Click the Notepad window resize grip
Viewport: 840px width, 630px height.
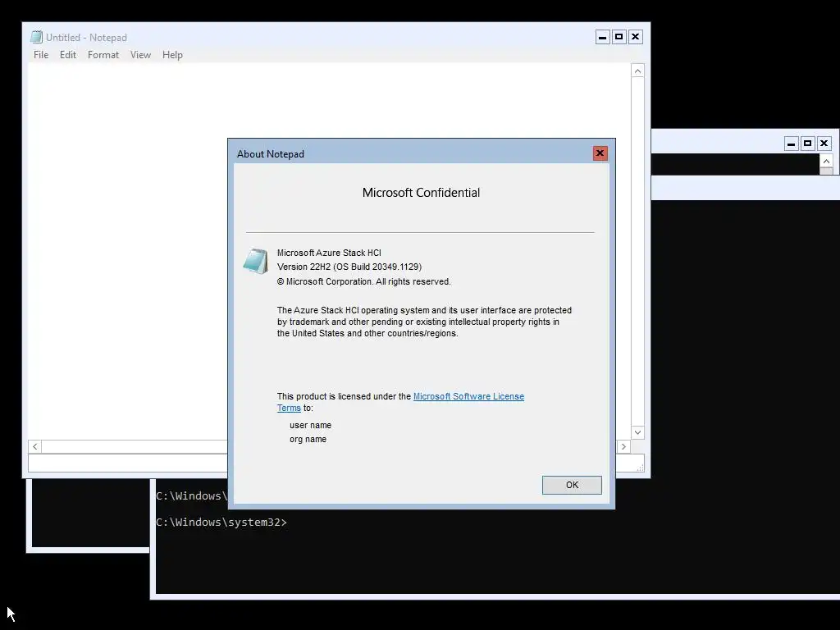[639, 467]
